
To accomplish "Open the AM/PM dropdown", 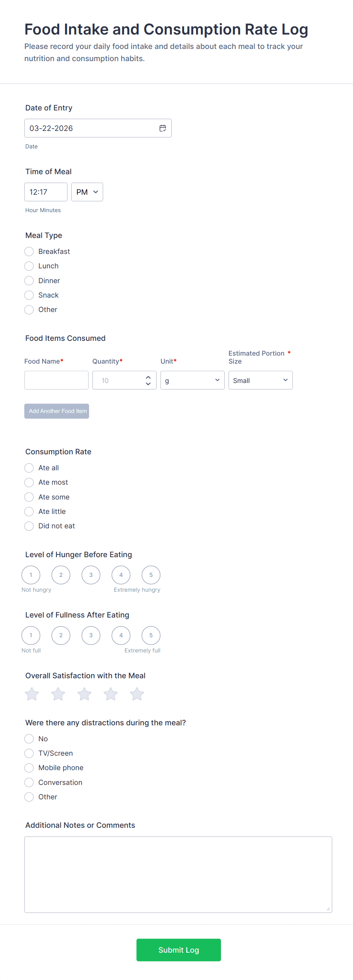I will pos(87,192).
